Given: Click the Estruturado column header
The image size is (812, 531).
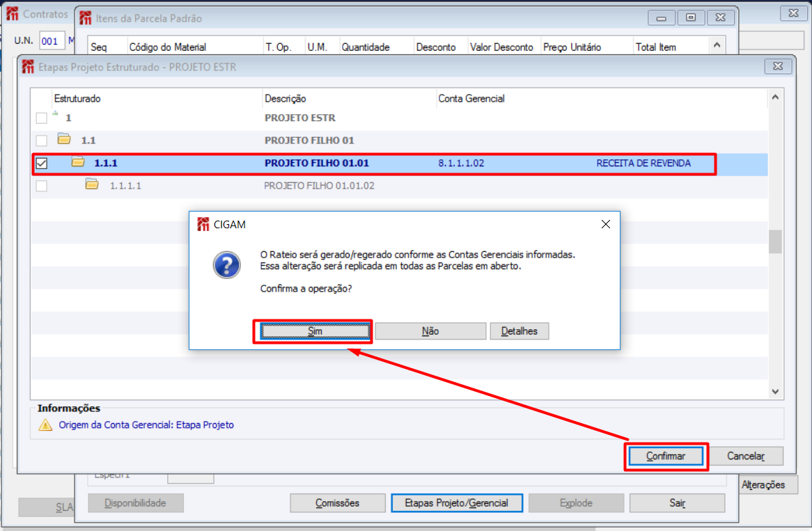Looking at the screenshot, I should (x=77, y=98).
